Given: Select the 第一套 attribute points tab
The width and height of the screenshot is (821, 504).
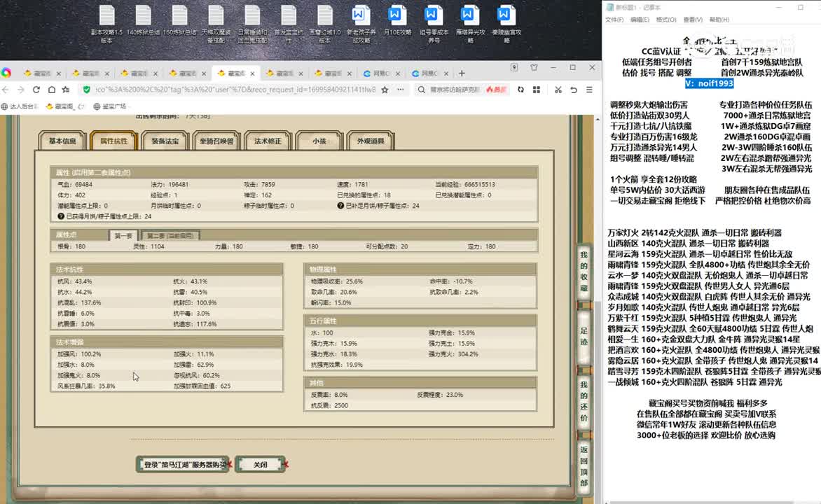Looking at the screenshot, I should point(123,235).
